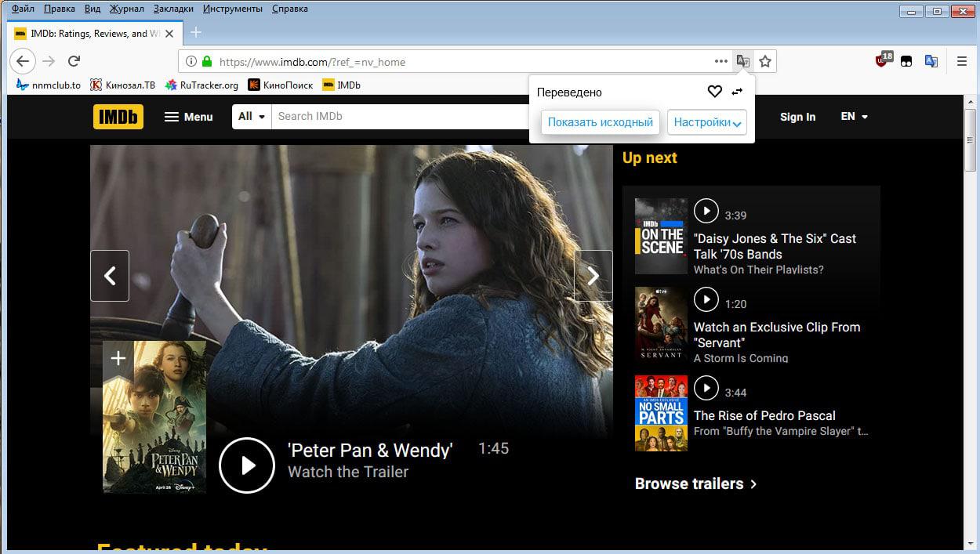Screen dimensions: 980x554
Task: Focus the Search IMDb input field
Action: [400, 116]
